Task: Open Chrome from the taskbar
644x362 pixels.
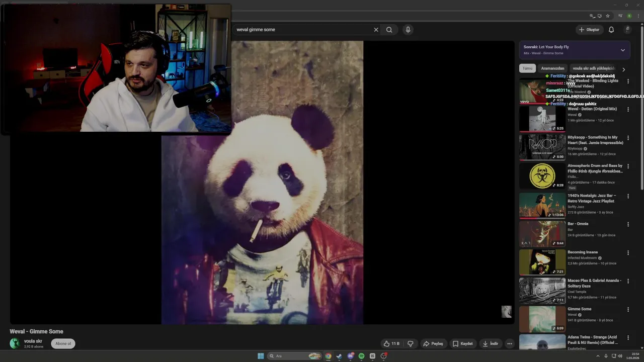Action: coord(328,356)
